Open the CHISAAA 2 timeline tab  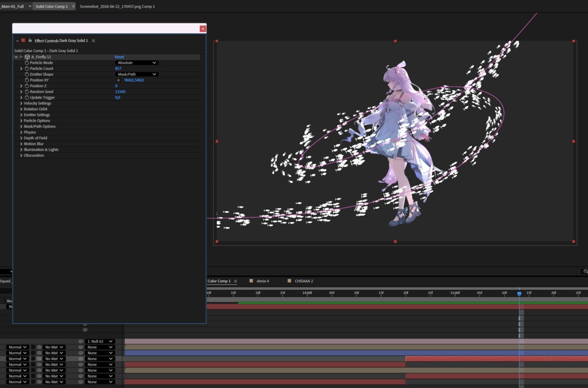click(304, 281)
